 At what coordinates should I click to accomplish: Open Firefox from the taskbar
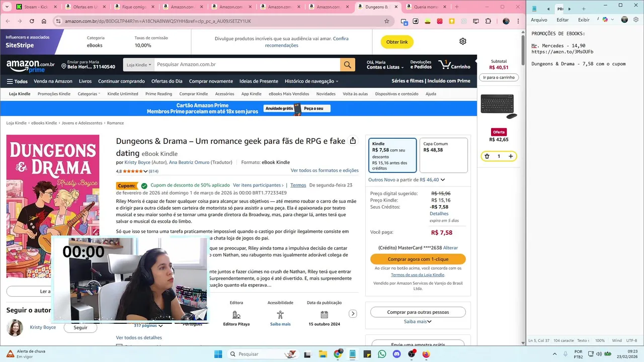426,354
